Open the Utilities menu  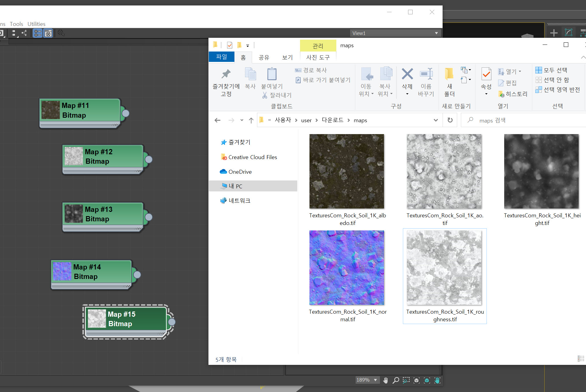[x=36, y=24]
